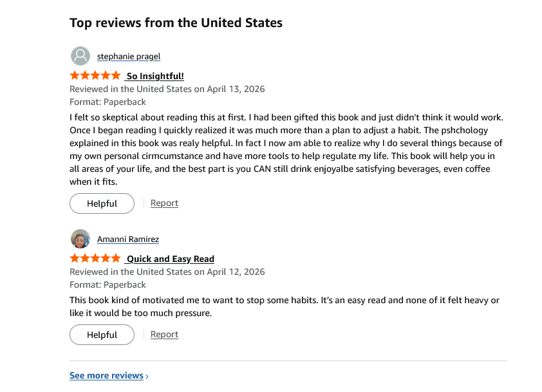Click the stephanie pragel reviewer name
The width and height of the screenshot is (542, 392).
pos(128,56)
